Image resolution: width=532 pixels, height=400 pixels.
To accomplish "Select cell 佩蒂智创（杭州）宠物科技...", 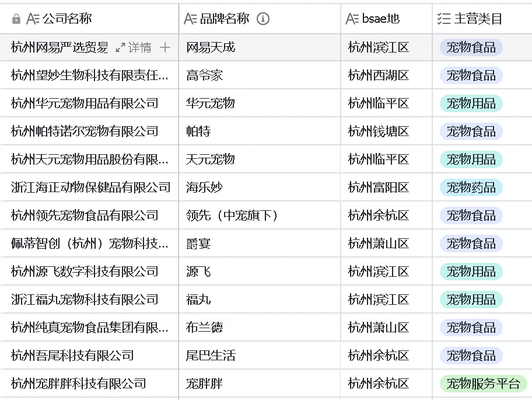I will [89, 244].
